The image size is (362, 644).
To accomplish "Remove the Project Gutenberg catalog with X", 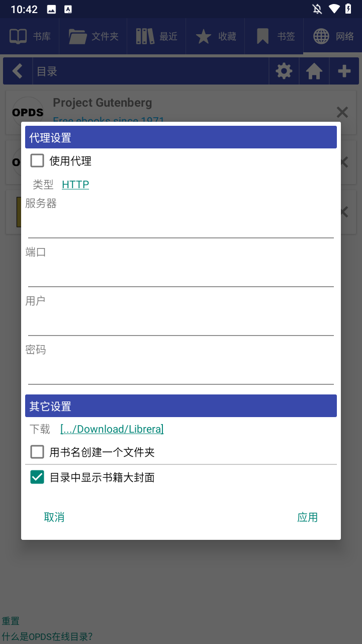I will click(x=342, y=112).
